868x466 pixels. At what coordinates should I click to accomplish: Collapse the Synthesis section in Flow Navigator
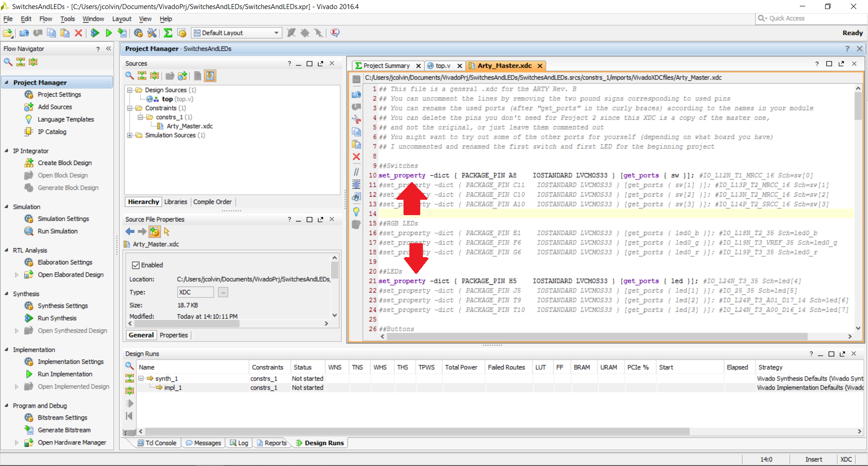(6, 293)
